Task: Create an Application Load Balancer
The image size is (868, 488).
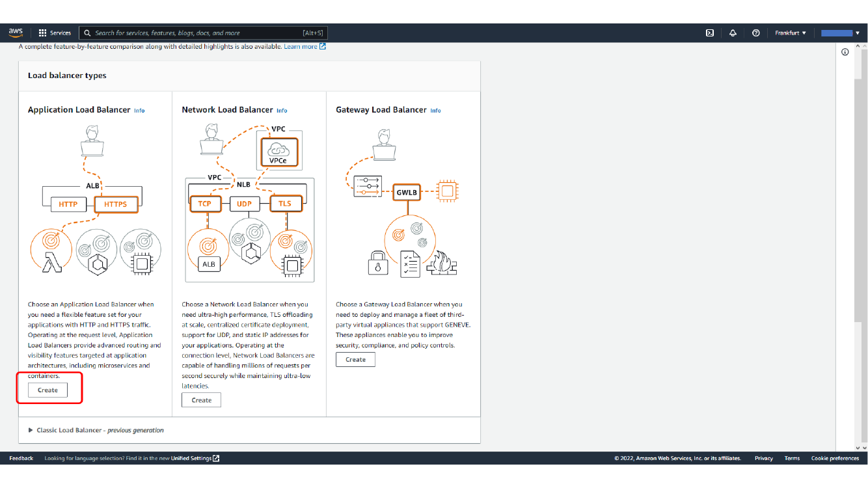Action: click(47, 390)
